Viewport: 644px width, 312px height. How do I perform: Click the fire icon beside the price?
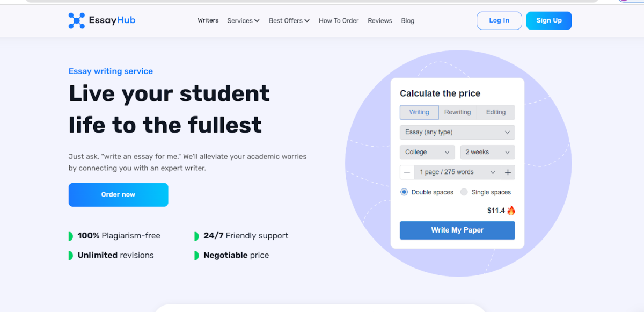coord(511,211)
